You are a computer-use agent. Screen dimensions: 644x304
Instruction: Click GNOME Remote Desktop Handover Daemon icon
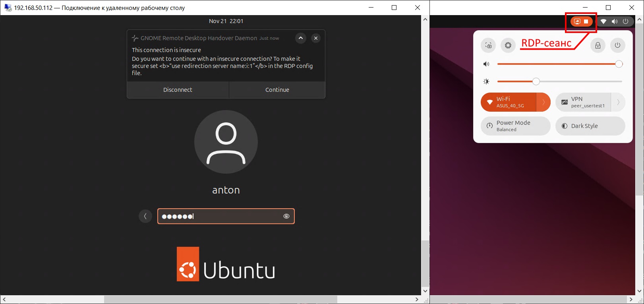point(135,38)
